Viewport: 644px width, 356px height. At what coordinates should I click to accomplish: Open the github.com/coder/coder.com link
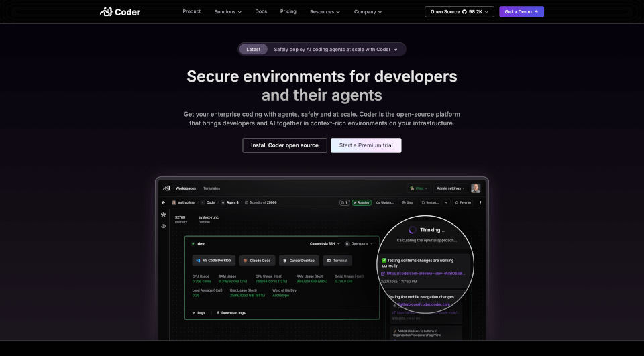[423, 304]
